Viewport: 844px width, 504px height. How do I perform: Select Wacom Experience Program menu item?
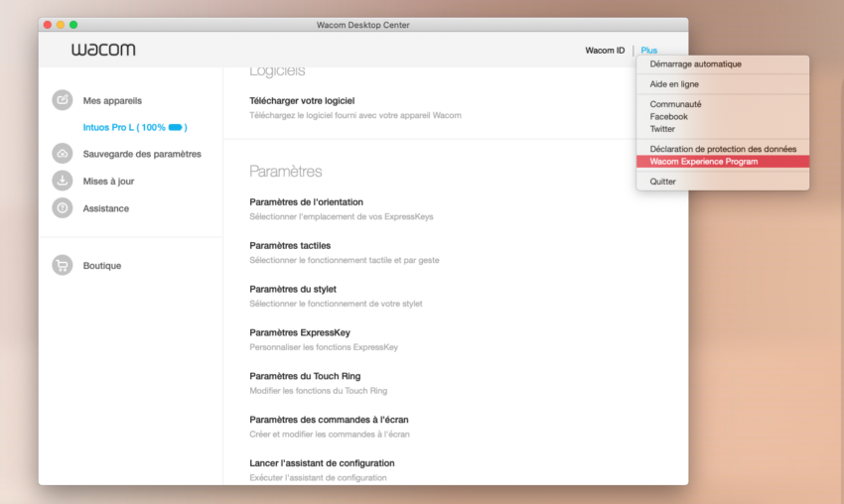point(722,162)
